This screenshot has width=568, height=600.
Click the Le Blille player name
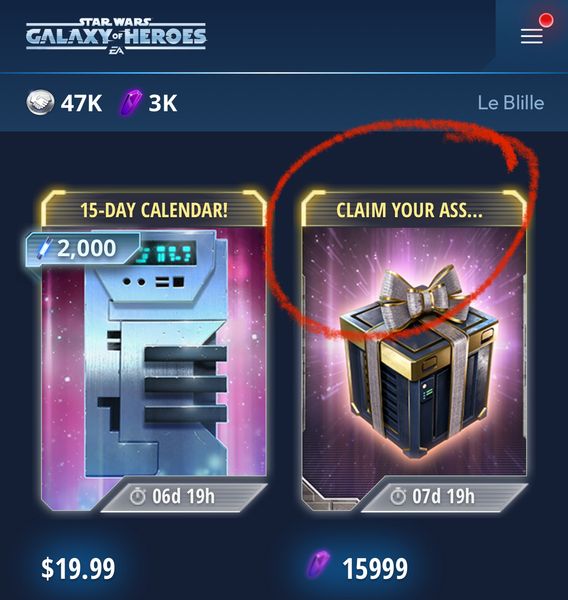point(511,103)
